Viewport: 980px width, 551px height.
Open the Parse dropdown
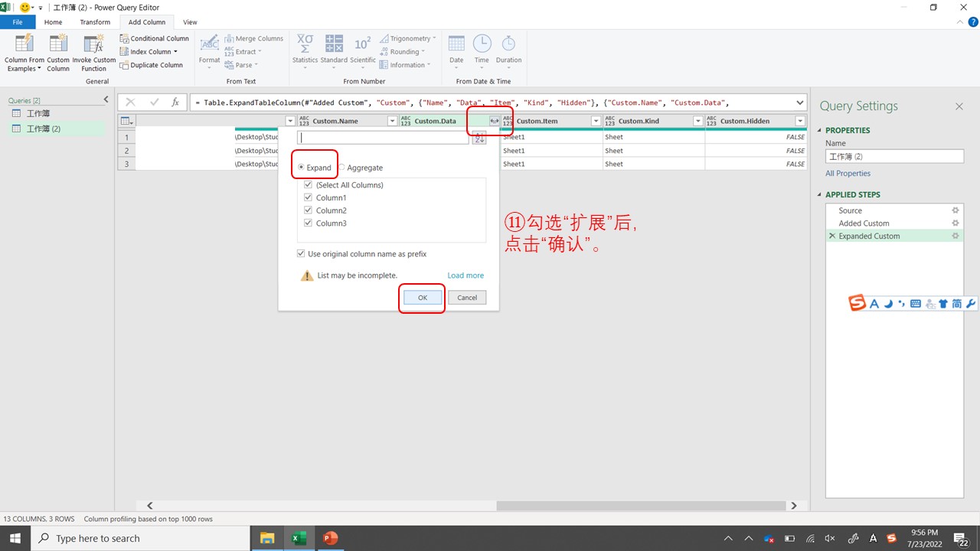point(242,65)
